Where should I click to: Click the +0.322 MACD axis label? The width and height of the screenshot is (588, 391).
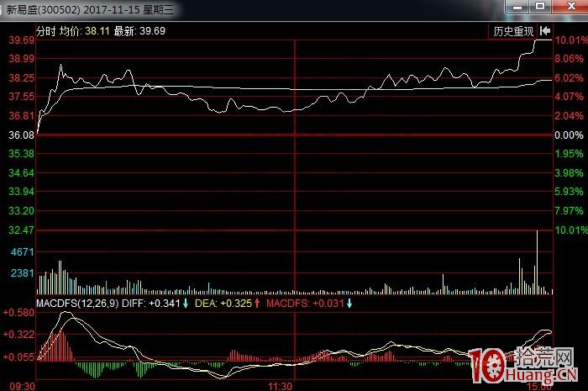tap(18, 335)
